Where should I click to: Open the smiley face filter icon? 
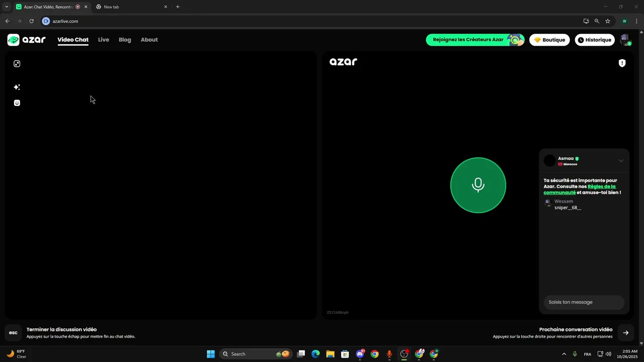click(17, 103)
